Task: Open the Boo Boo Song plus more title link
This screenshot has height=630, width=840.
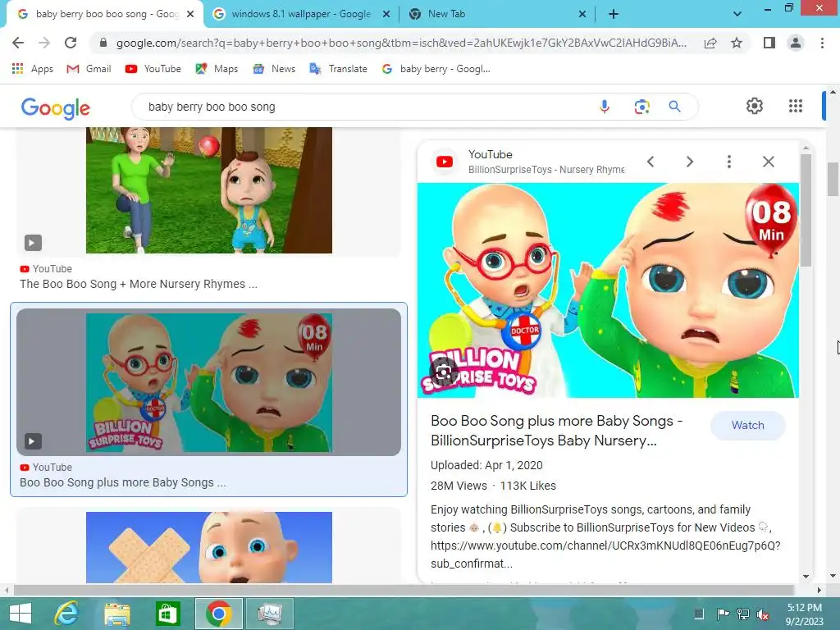Action: pyautogui.click(x=557, y=431)
